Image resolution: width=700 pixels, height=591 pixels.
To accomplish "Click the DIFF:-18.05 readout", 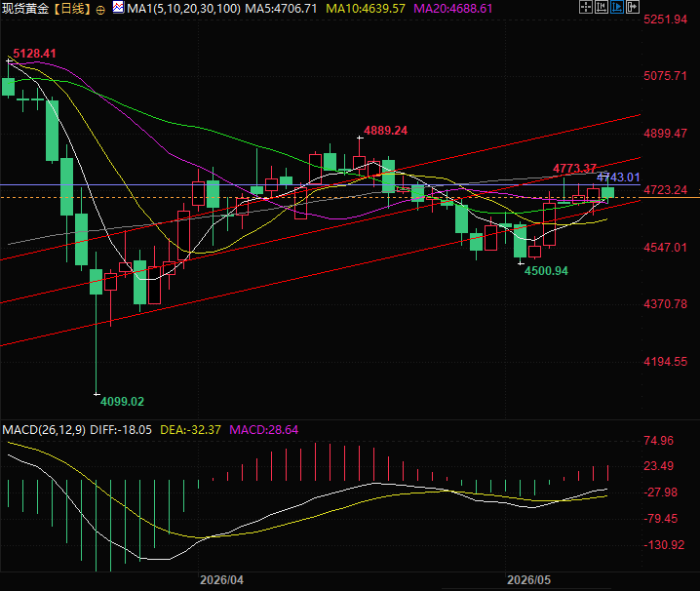I will tap(121, 430).
